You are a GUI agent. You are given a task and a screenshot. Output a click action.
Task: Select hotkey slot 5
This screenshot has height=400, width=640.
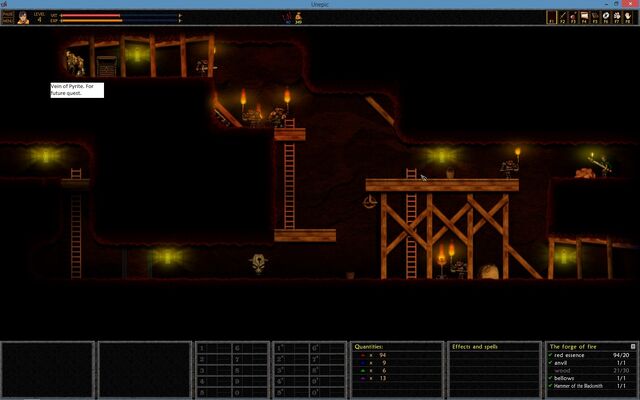214,393
